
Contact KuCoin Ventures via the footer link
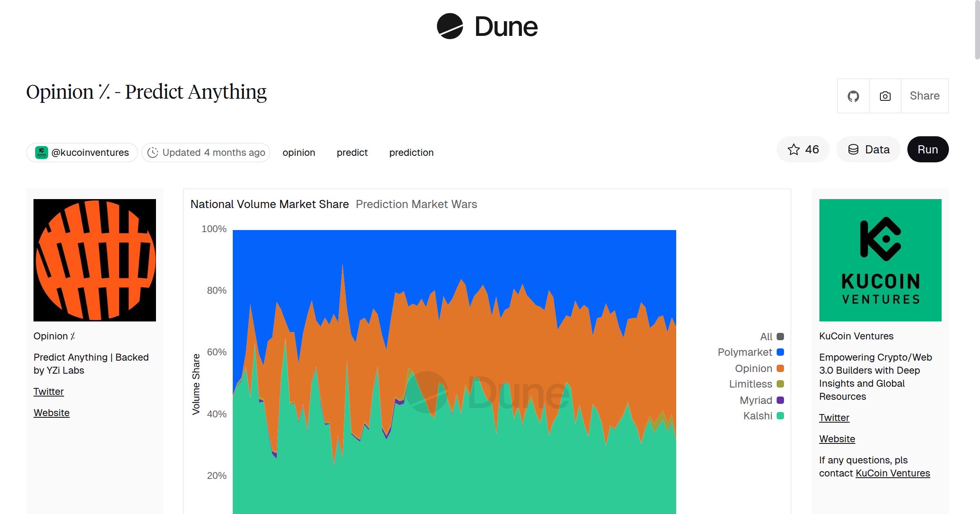tap(893, 473)
